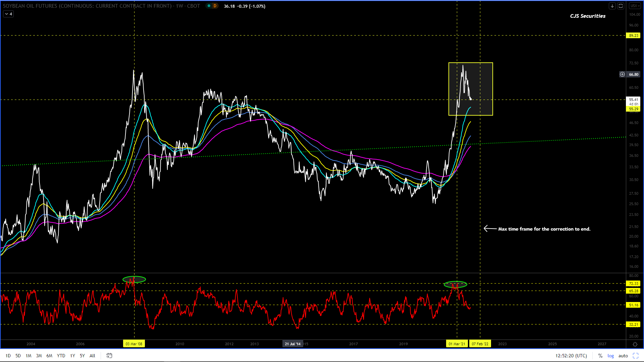Viewport: 644px width, 362px height.
Task: Click the chart settings gear icon
Action: [x=635, y=344]
